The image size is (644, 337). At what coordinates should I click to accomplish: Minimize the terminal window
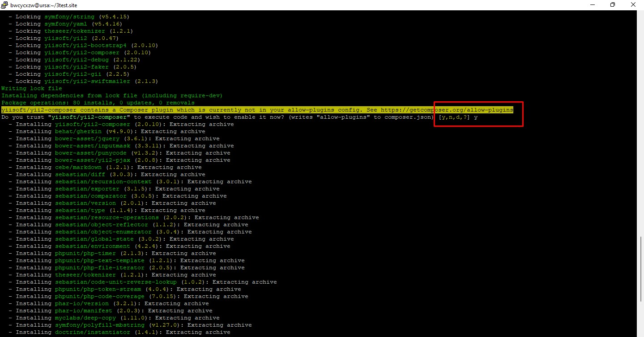coord(592,4)
